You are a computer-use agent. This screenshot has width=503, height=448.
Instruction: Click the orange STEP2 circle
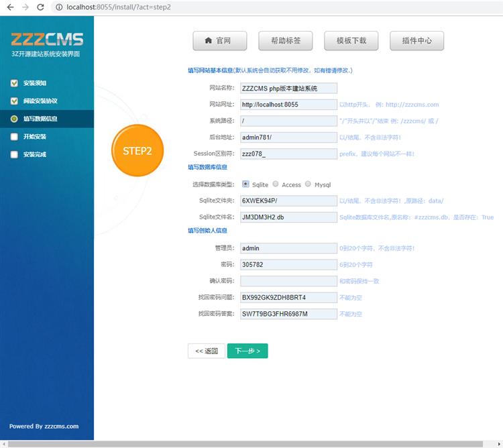pos(137,151)
